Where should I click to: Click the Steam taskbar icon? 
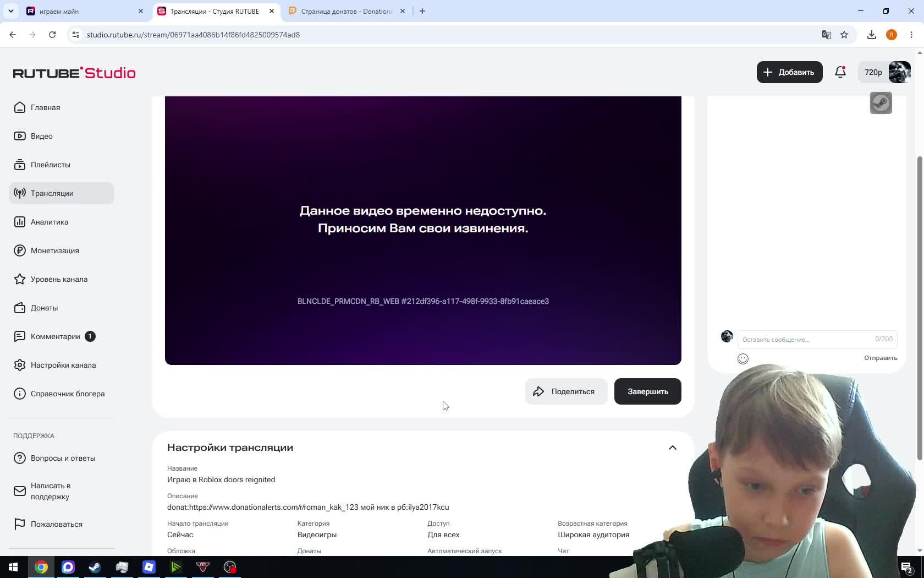(x=95, y=567)
